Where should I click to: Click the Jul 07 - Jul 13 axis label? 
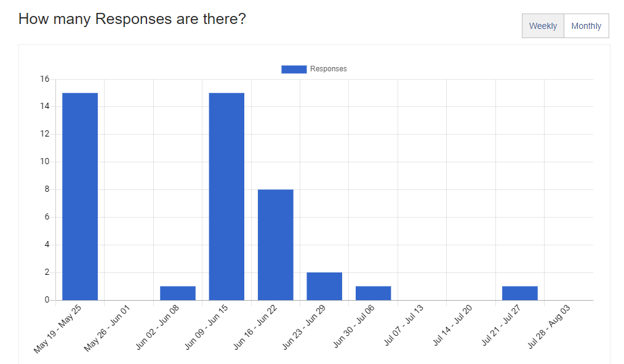[403, 326]
